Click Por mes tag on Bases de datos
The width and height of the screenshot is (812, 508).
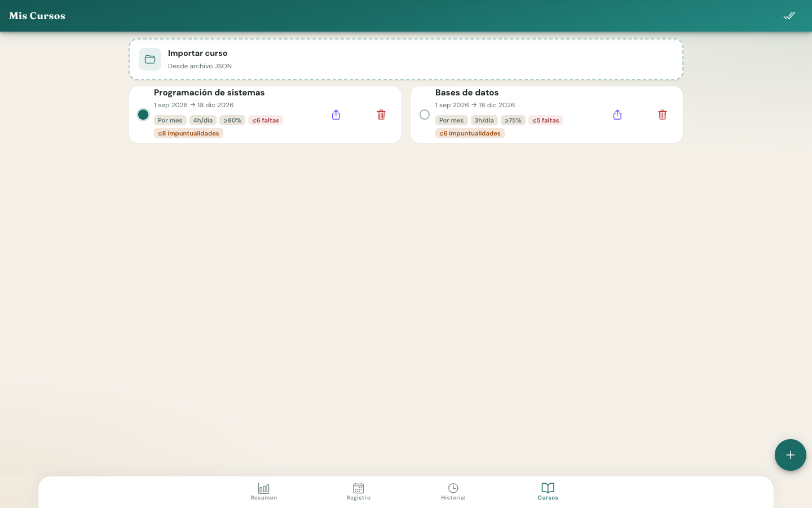click(452, 120)
